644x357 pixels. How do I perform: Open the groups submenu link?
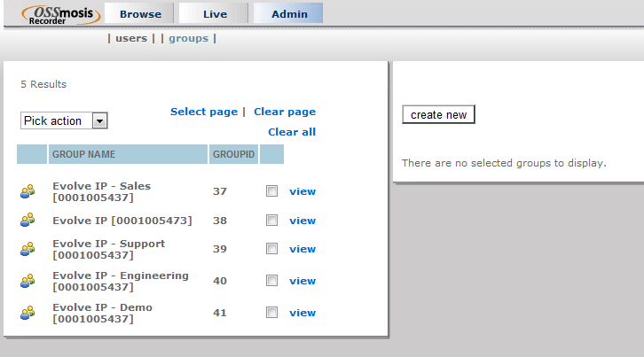click(188, 38)
